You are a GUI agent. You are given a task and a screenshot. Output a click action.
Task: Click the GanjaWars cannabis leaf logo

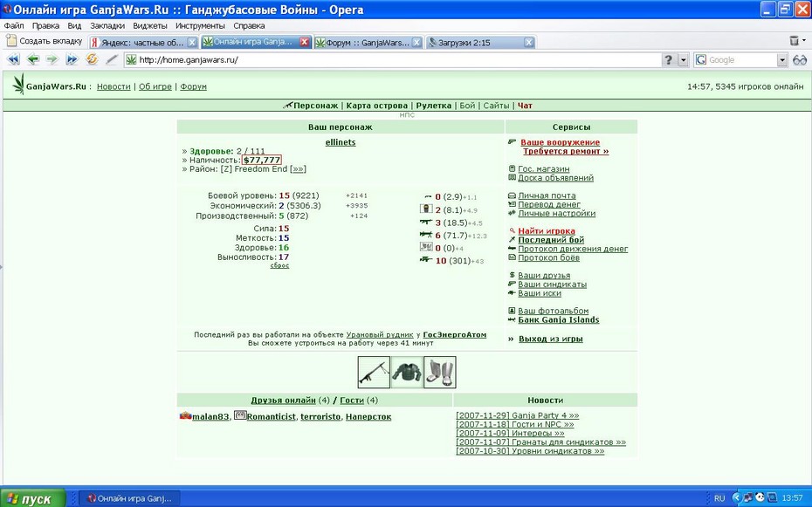[18, 84]
